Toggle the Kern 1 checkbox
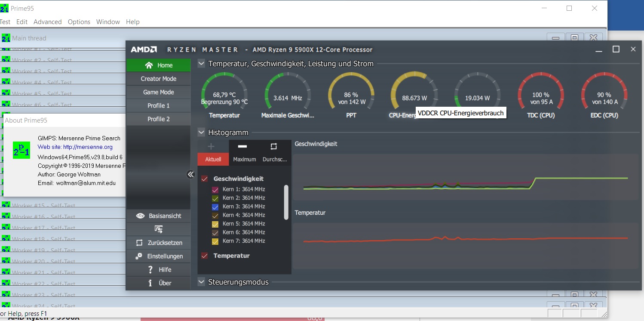The image size is (644, 321). 215,190
